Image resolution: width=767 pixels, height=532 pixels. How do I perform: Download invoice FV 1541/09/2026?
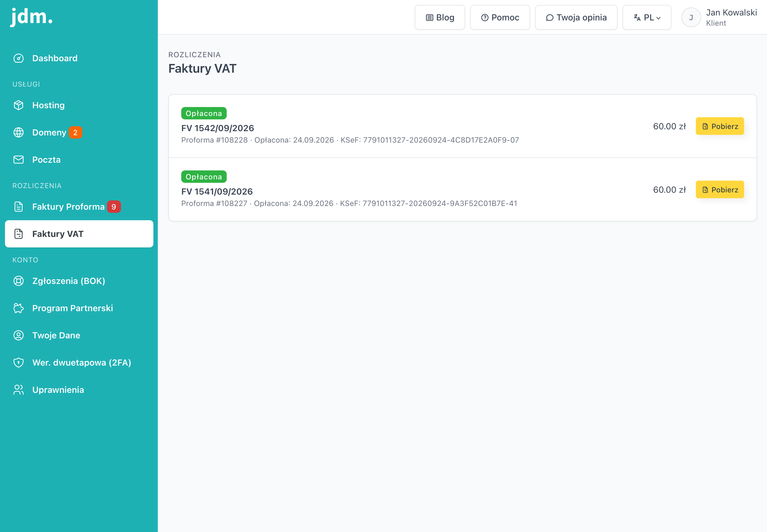[720, 190]
